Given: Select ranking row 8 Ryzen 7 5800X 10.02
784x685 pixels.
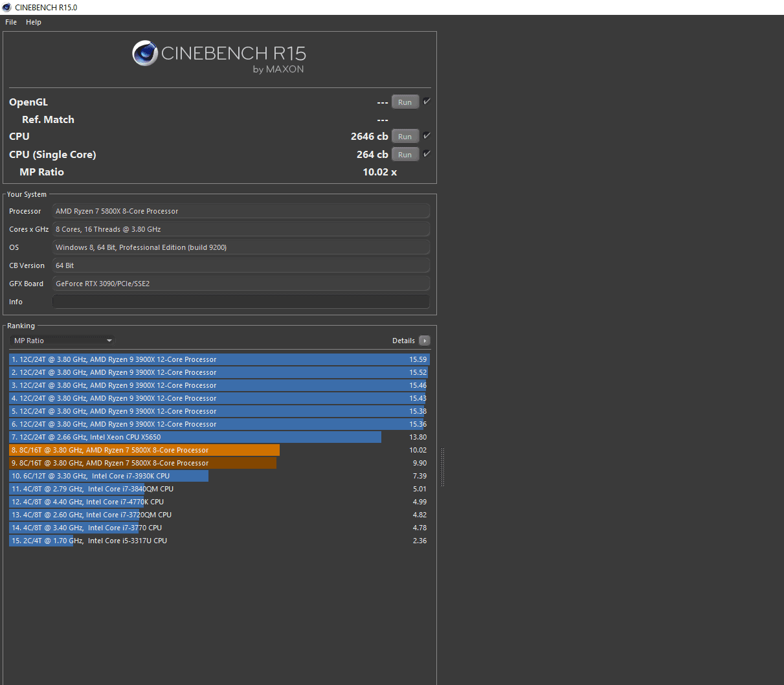Looking at the screenshot, I should pyautogui.click(x=219, y=450).
